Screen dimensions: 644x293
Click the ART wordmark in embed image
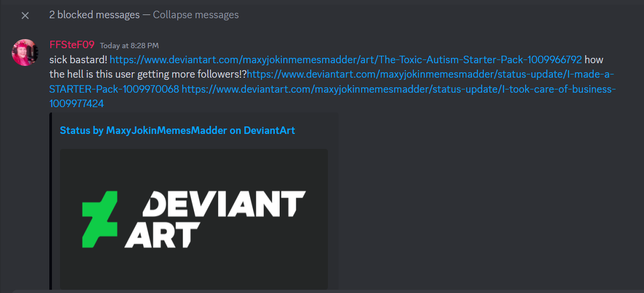click(x=162, y=235)
